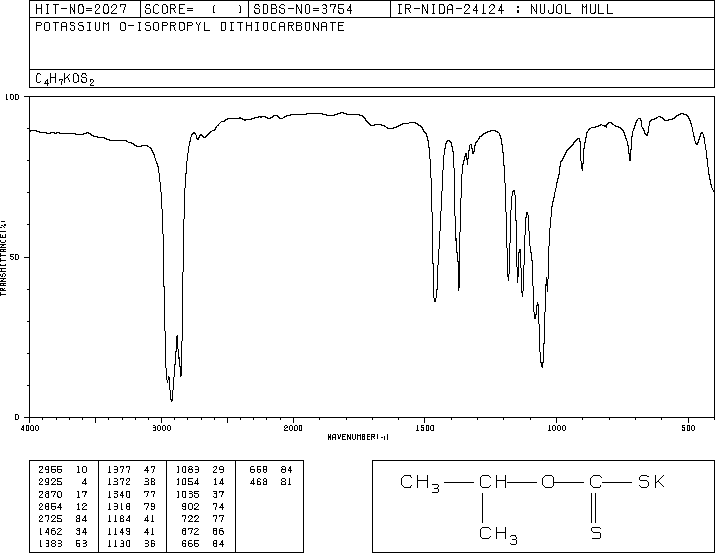Click the 2870 peak value in the table
This screenshot has width=715, height=553.
[51, 494]
